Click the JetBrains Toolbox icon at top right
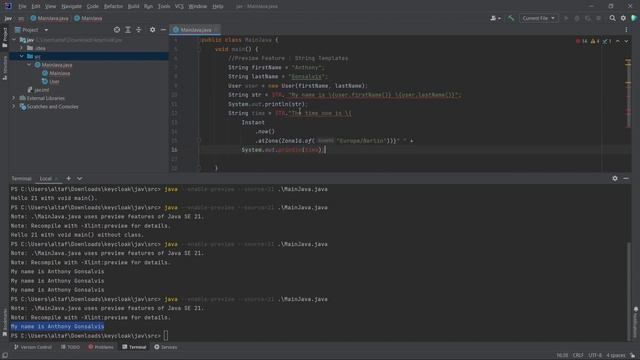Screen dimensions: 640x360 [634, 18]
